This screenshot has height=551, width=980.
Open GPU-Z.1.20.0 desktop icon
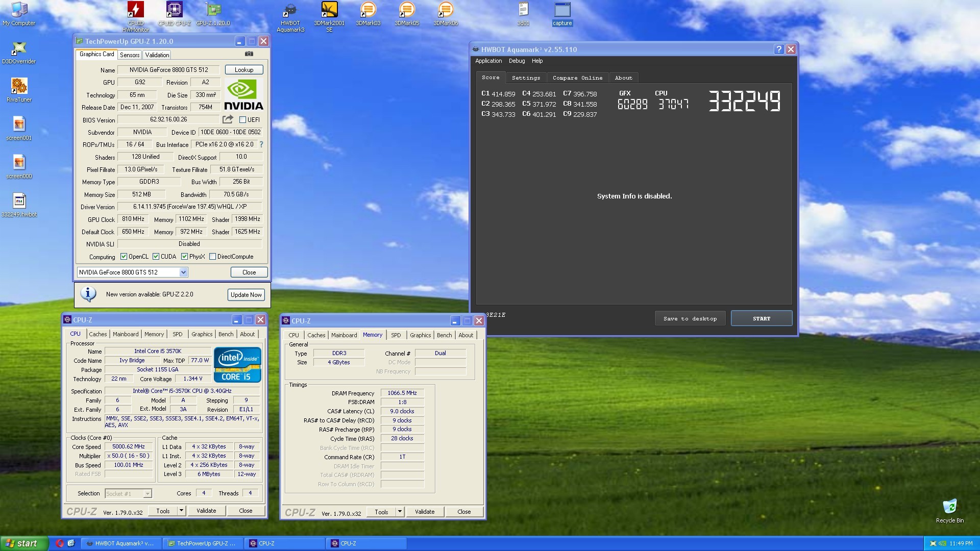pyautogui.click(x=213, y=14)
